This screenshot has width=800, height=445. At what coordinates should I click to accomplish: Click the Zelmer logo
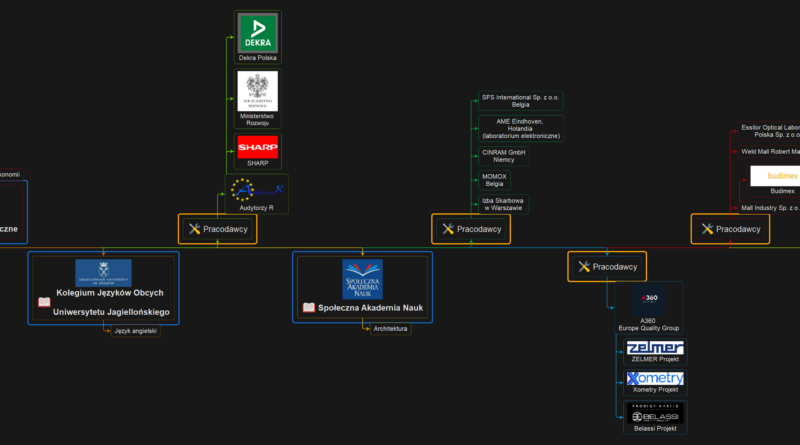pos(655,348)
